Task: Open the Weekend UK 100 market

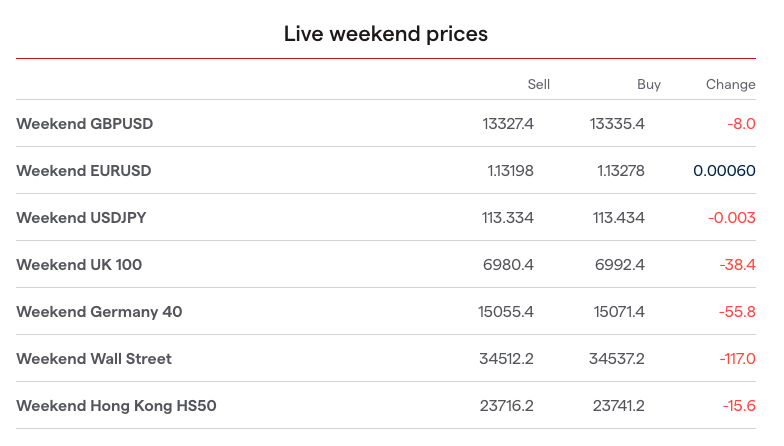Action: tap(79, 265)
